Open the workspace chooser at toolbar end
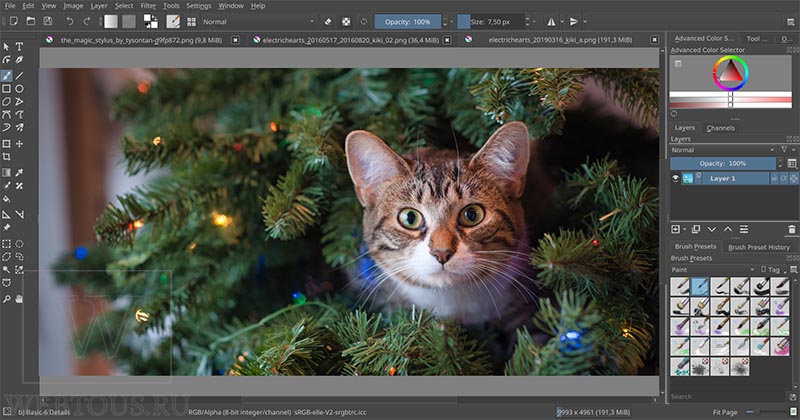The width and height of the screenshot is (800, 420). click(x=790, y=22)
